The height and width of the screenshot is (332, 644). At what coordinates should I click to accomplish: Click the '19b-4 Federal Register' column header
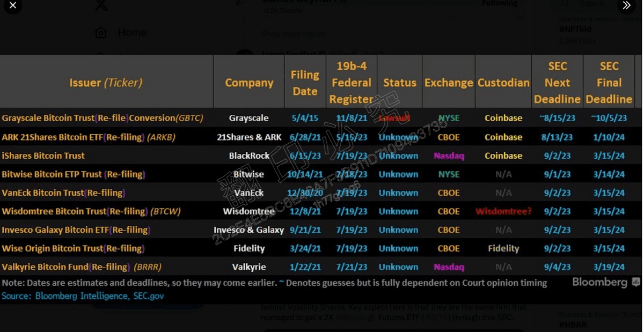click(x=352, y=83)
